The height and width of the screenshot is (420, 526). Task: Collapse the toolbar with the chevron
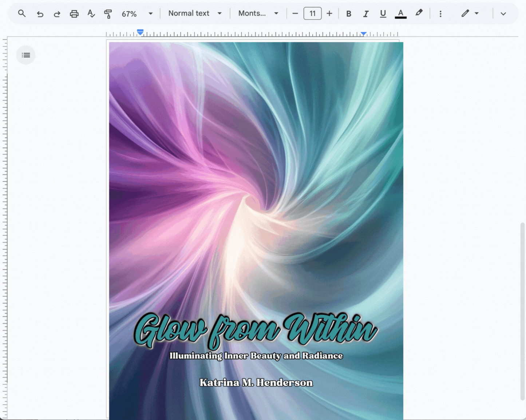click(503, 13)
